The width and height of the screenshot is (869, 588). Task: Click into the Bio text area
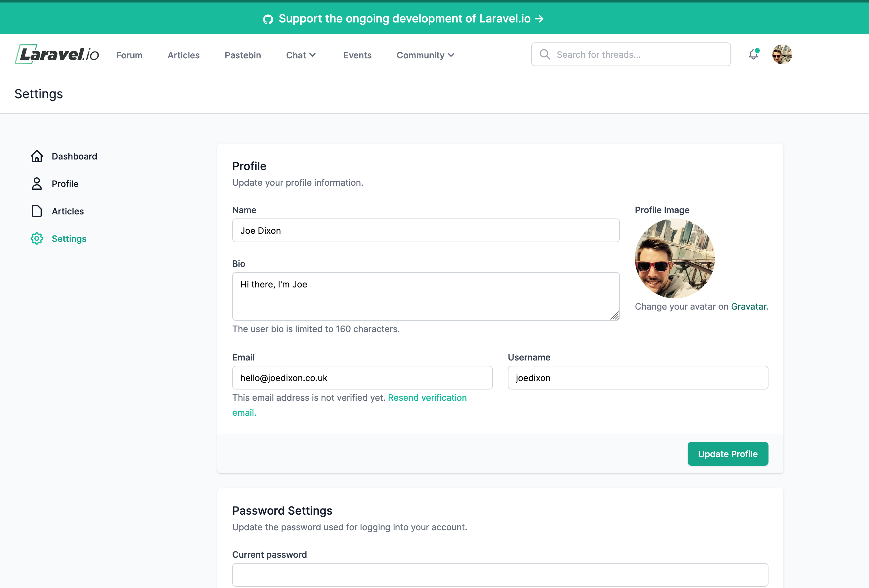[x=425, y=296]
